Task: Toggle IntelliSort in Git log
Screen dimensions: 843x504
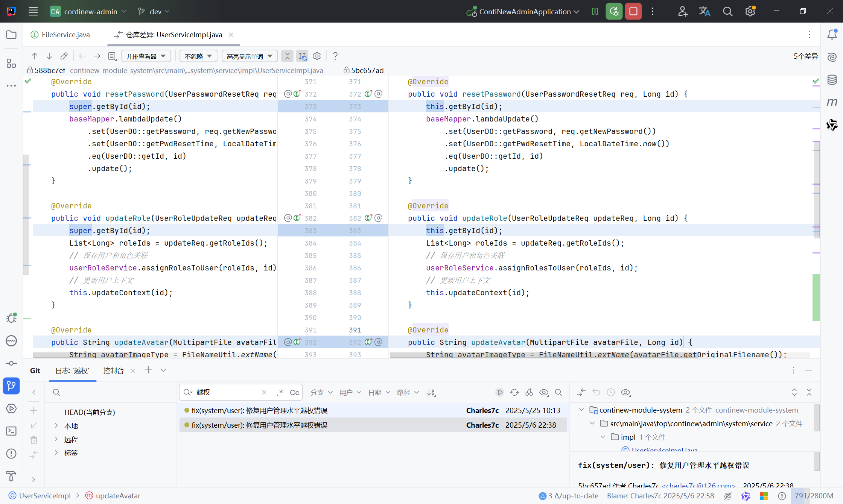Action: point(431,393)
